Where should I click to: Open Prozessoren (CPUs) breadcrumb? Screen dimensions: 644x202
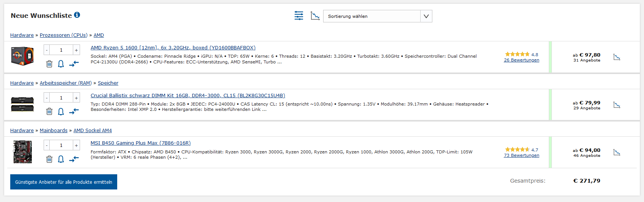point(64,35)
